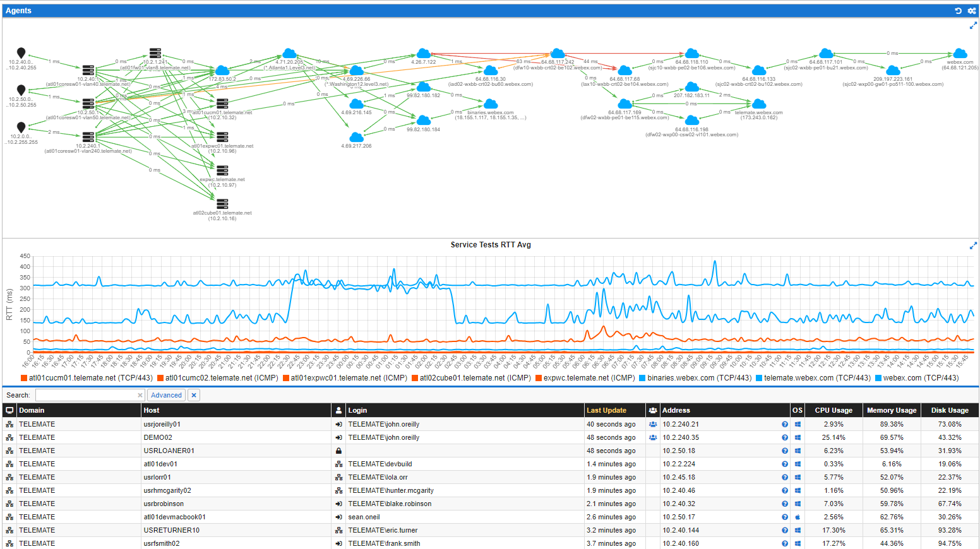
Task: Select the 4.26.7.122 cloud node
Action: tap(424, 53)
